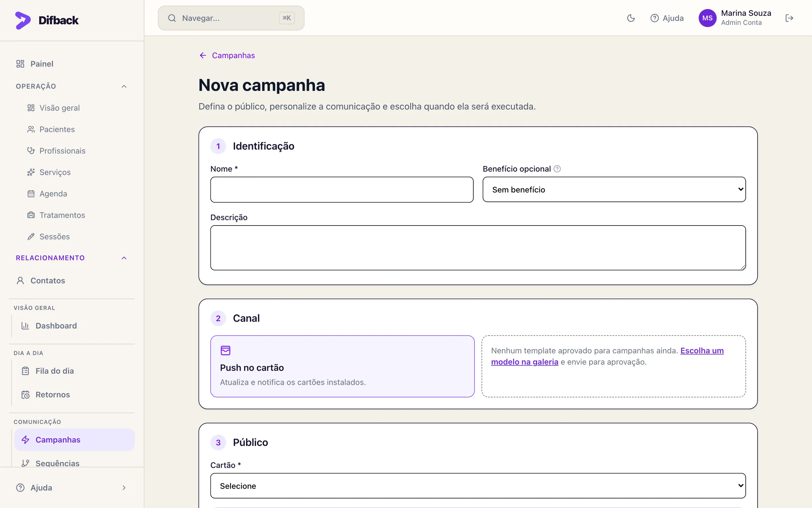Click the Benefício opcional info icon
The image size is (812, 508).
557,169
